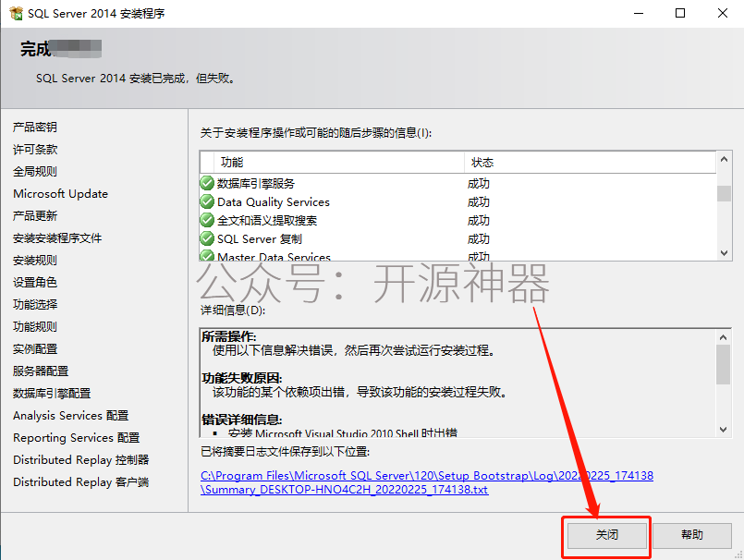Click green check icon beside SQL Server 复制

pos(207,238)
